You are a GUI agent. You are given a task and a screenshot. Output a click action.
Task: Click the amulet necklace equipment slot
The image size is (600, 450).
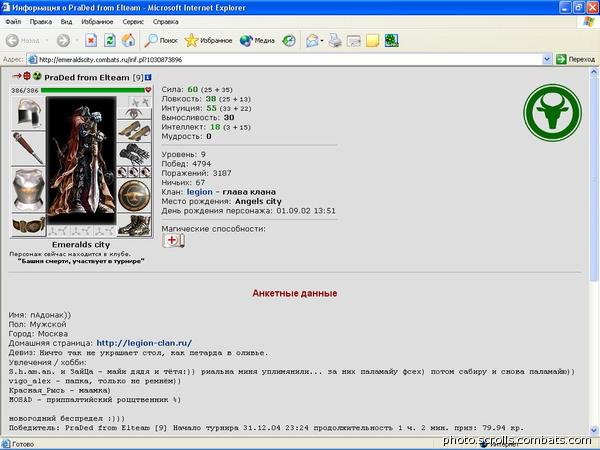pos(134,113)
